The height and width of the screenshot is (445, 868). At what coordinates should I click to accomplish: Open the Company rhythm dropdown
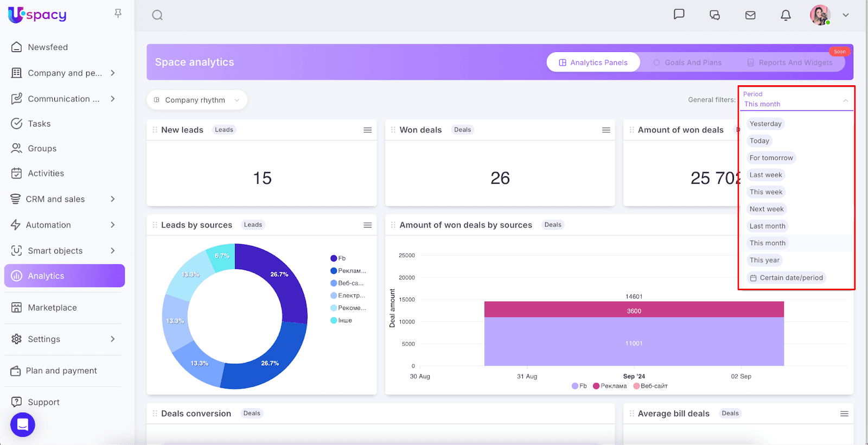(196, 100)
